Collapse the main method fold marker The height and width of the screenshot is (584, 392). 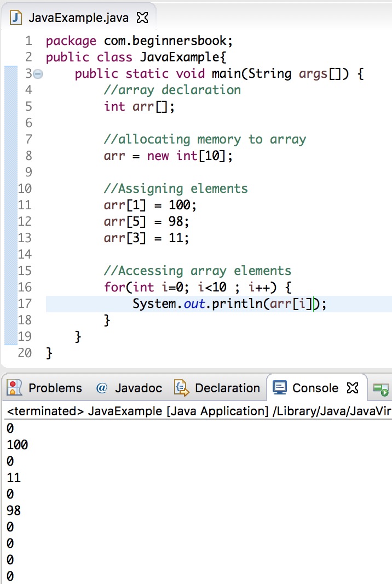pyautogui.click(x=38, y=74)
